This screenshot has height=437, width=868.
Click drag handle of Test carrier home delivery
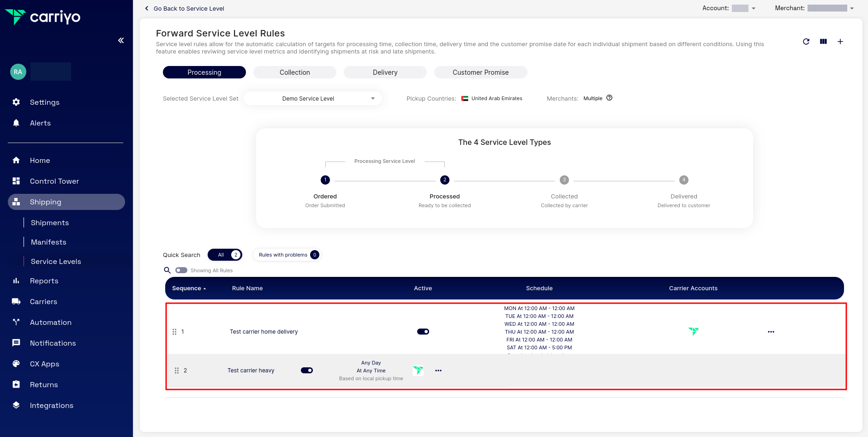tap(174, 332)
